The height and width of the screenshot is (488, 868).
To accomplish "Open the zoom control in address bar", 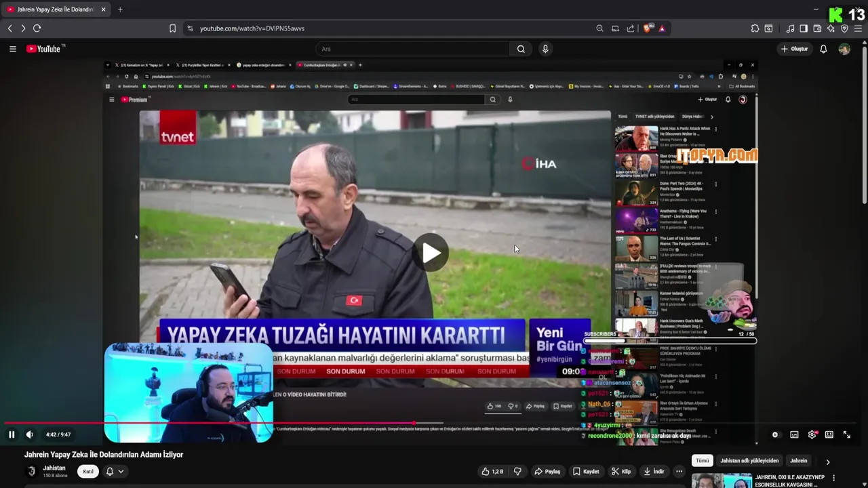I will coord(599,28).
